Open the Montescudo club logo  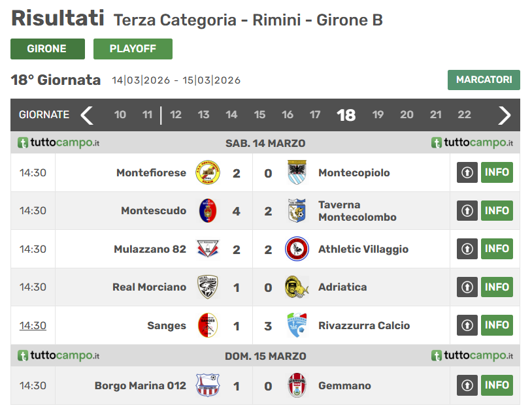[x=208, y=210]
